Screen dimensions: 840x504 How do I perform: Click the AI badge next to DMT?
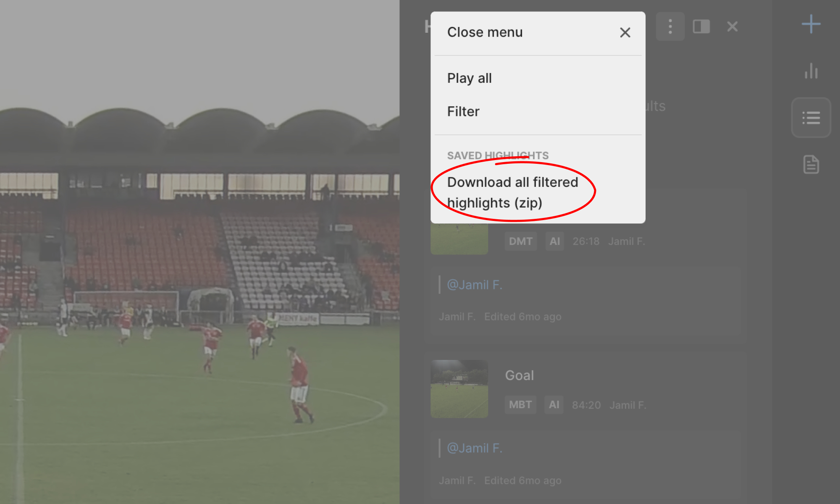555,241
